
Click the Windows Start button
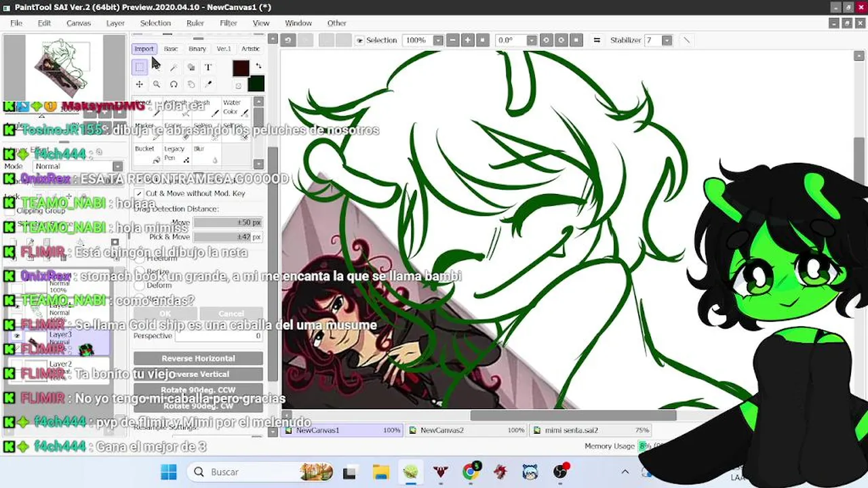(169, 472)
